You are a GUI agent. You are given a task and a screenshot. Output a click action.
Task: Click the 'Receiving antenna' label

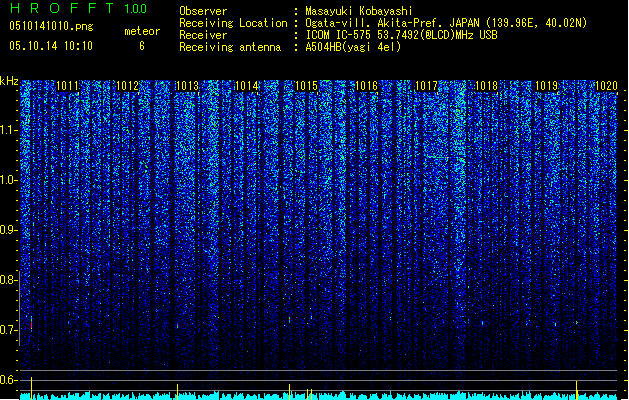pyautogui.click(x=230, y=47)
